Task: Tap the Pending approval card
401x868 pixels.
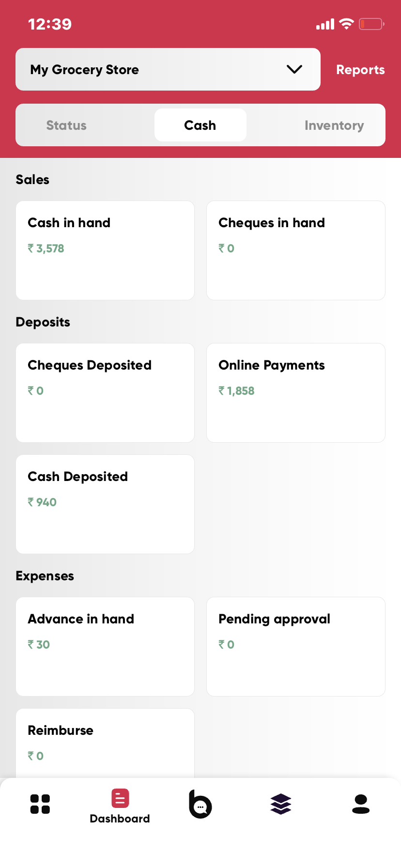Action: [x=296, y=647]
